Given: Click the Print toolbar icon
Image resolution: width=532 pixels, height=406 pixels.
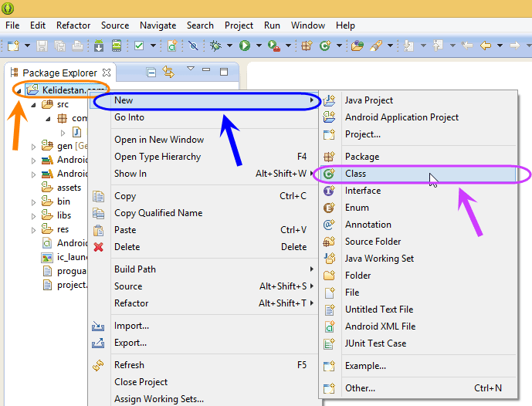Looking at the screenshot, I should pyautogui.click(x=78, y=46).
